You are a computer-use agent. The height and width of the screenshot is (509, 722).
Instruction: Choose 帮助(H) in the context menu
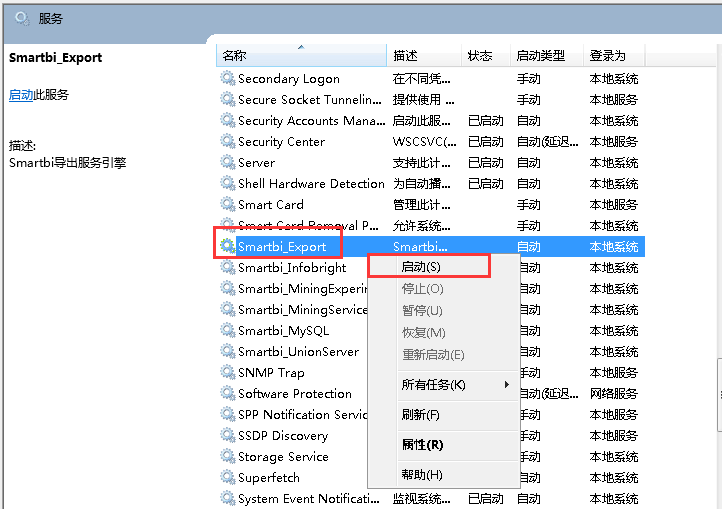tap(444, 474)
